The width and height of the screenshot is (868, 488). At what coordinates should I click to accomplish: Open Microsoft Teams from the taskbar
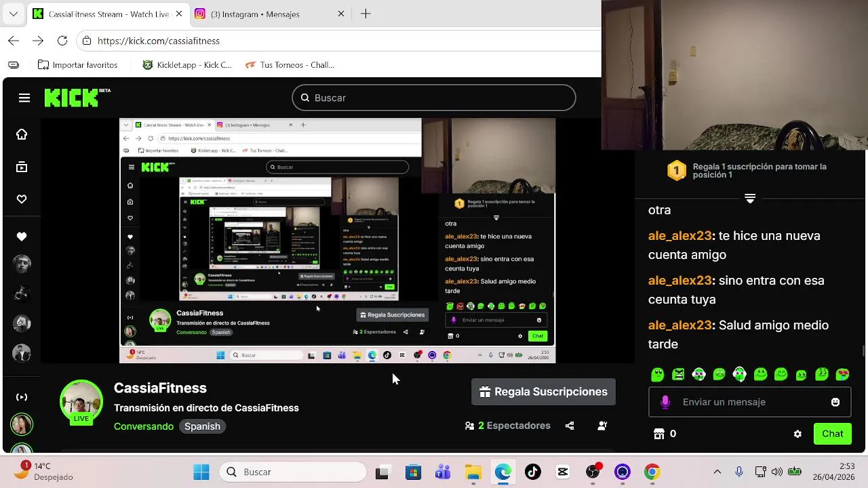[443, 472]
